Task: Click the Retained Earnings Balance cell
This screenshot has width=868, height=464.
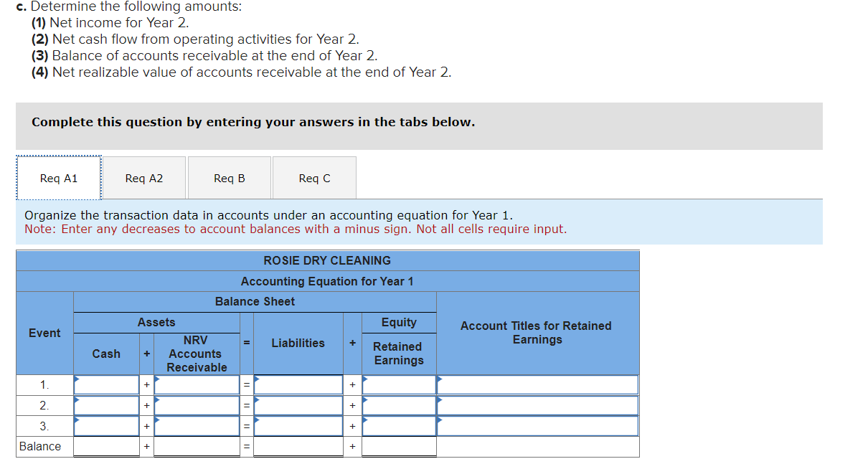Action: click(399, 446)
